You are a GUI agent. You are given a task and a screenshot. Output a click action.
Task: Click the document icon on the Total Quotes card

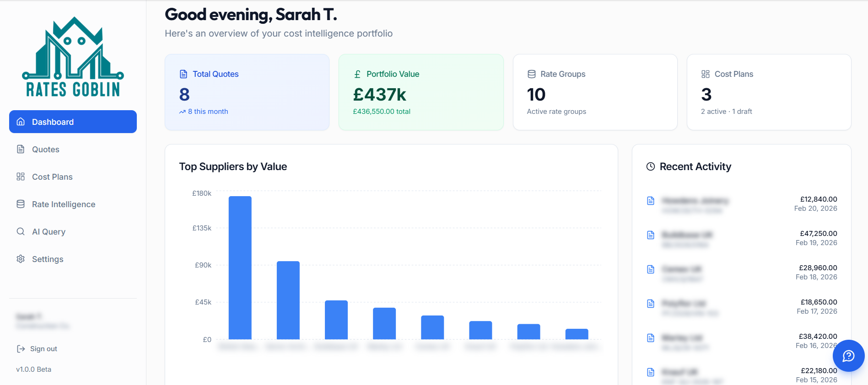point(183,73)
